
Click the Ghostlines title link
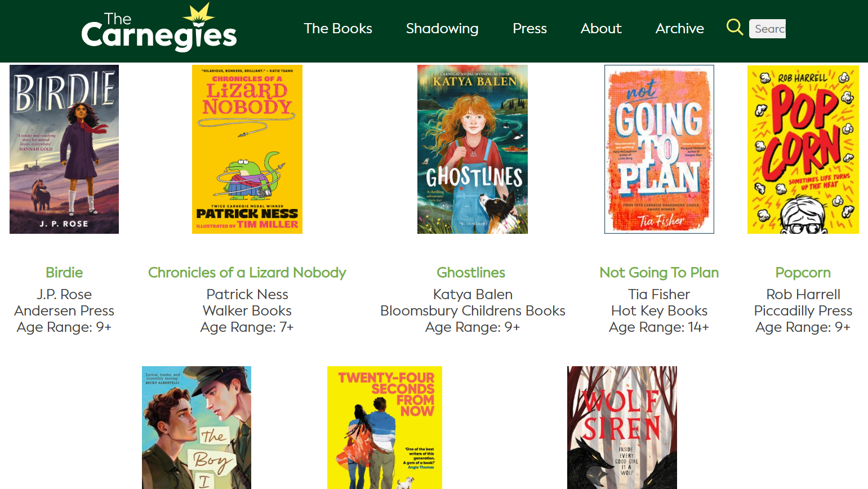point(471,273)
